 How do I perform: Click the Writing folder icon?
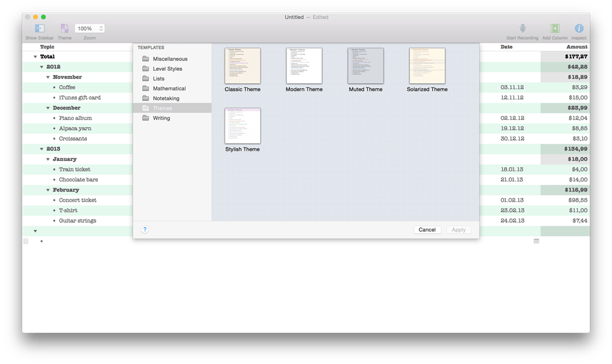point(146,118)
